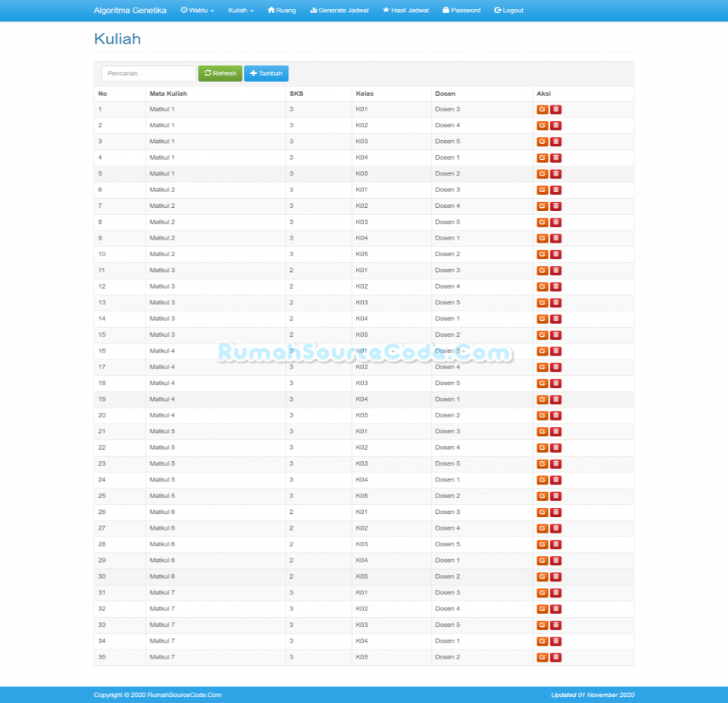The height and width of the screenshot is (703, 728).
Task: Click the Ruang home icon in navbar
Action: coord(271,10)
